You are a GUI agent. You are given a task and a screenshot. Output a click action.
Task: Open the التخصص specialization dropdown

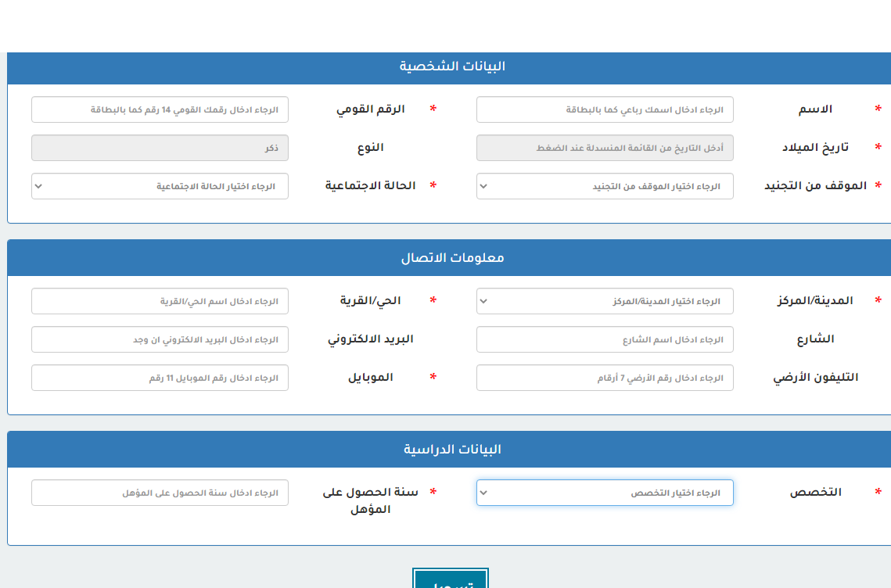click(605, 493)
